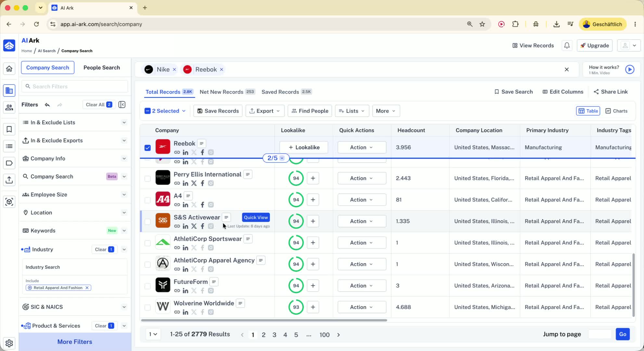This screenshot has height=351, width=644.
Task: Select the Company Search tab
Action: 48,68
